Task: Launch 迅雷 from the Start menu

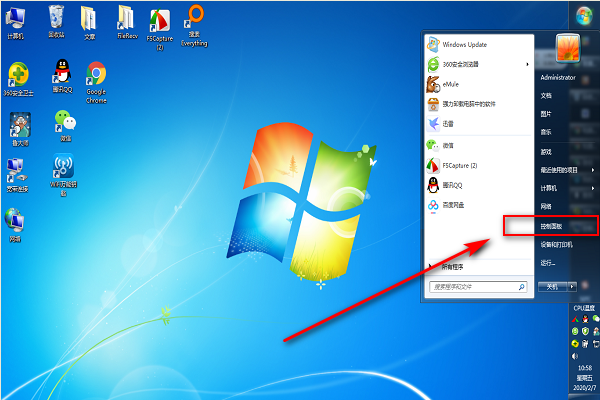Action: tap(479, 124)
